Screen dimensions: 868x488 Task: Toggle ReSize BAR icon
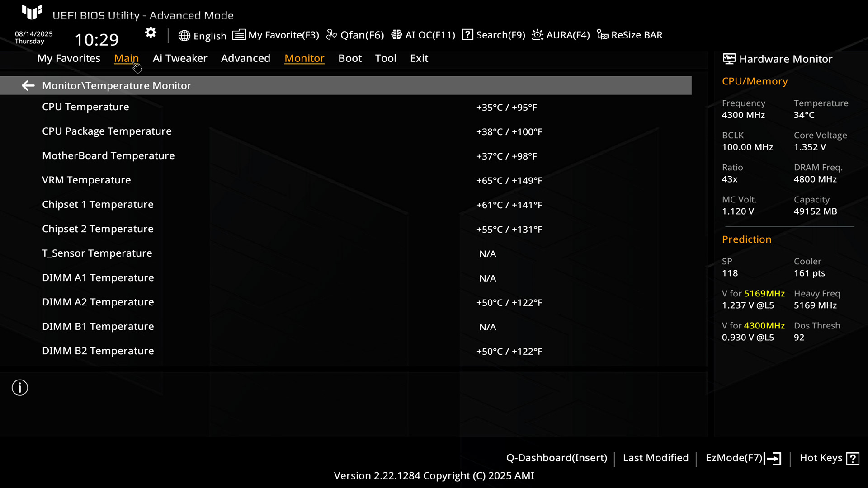[x=602, y=35]
